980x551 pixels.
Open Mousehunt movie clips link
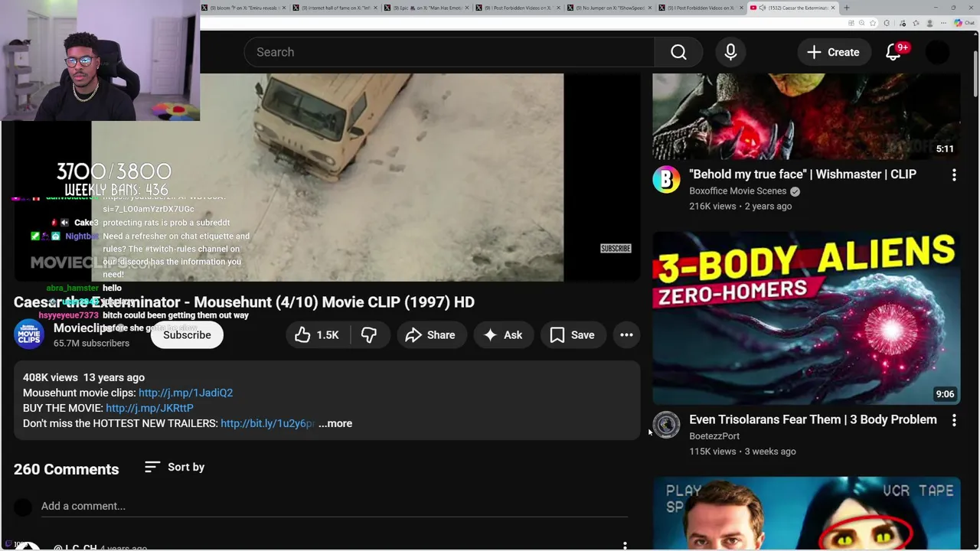point(185,393)
